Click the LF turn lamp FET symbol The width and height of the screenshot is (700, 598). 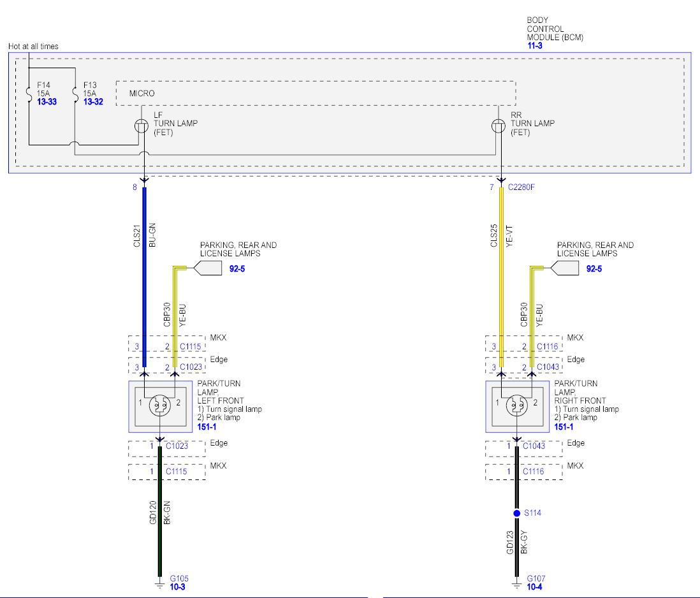145,126
